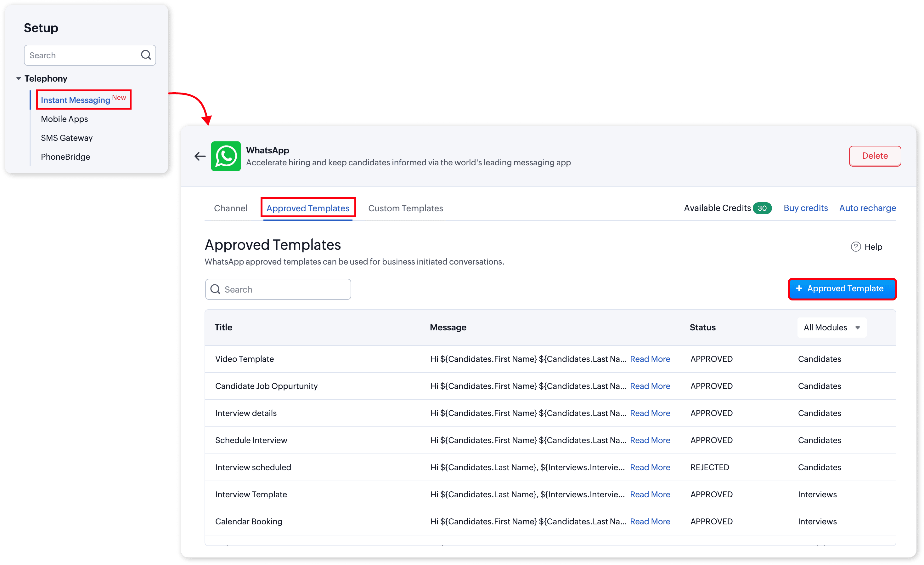The height and width of the screenshot is (565, 924).
Task: Open SMS Gateway in Setup sidebar
Action: (x=67, y=138)
